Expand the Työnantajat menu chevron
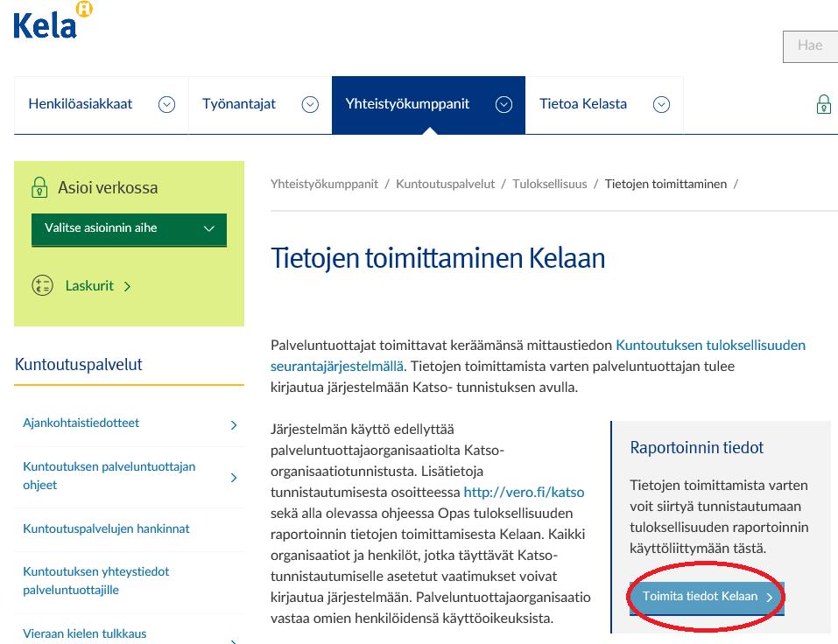Screen dimensions: 838x644 click(x=310, y=104)
